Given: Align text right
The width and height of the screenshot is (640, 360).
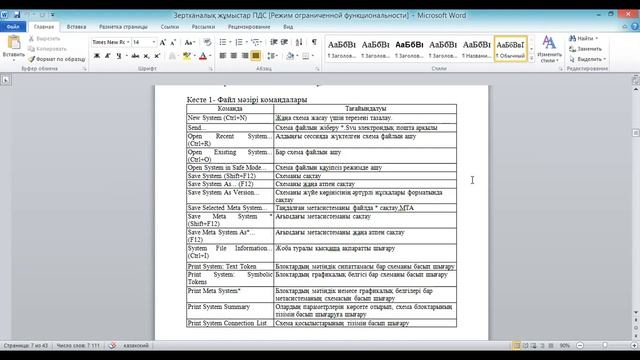Looking at the screenshot, I should tap(244, 56).
